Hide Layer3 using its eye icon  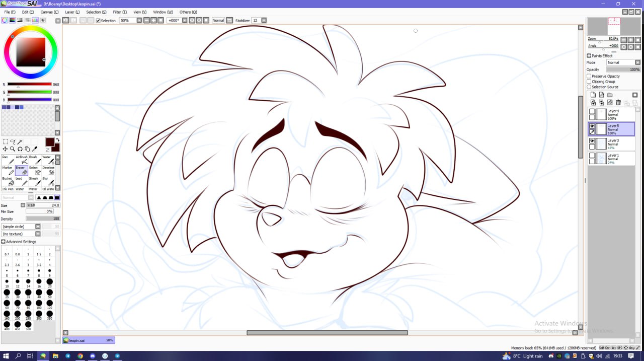[592, 141]
